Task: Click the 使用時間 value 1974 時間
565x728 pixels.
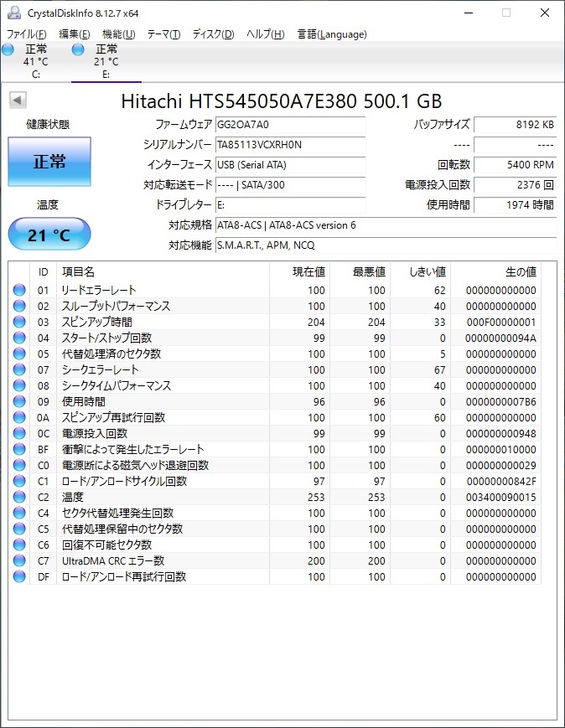Action: pyautogui.click(x=516, y=204)
